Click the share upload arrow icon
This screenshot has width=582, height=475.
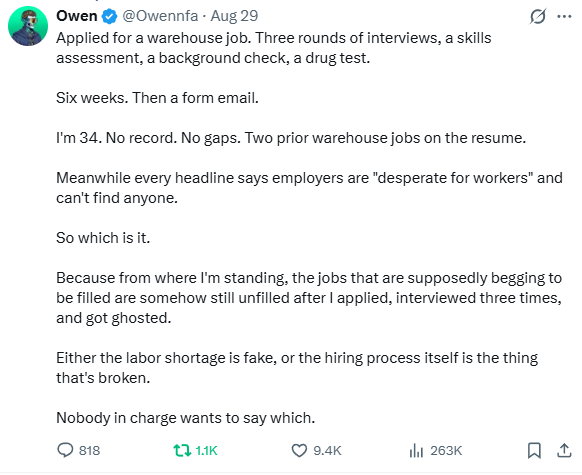(564, 451)
